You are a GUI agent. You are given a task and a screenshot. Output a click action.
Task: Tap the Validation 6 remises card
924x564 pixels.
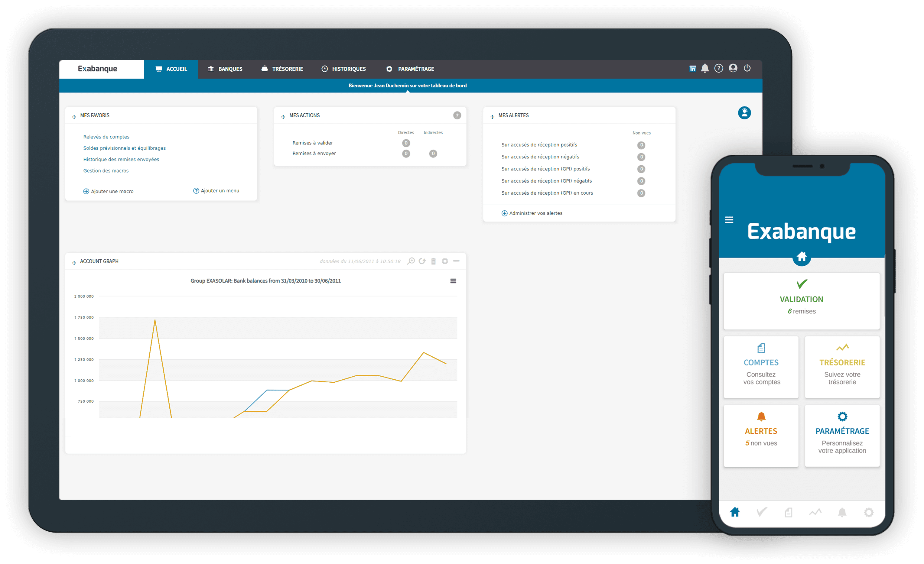coord(801,301)
